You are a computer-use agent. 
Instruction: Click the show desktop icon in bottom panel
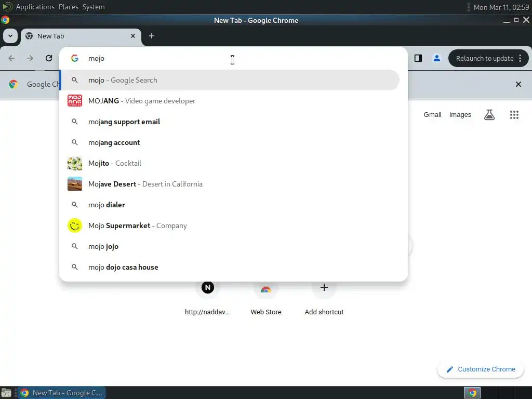pos(6,393)
